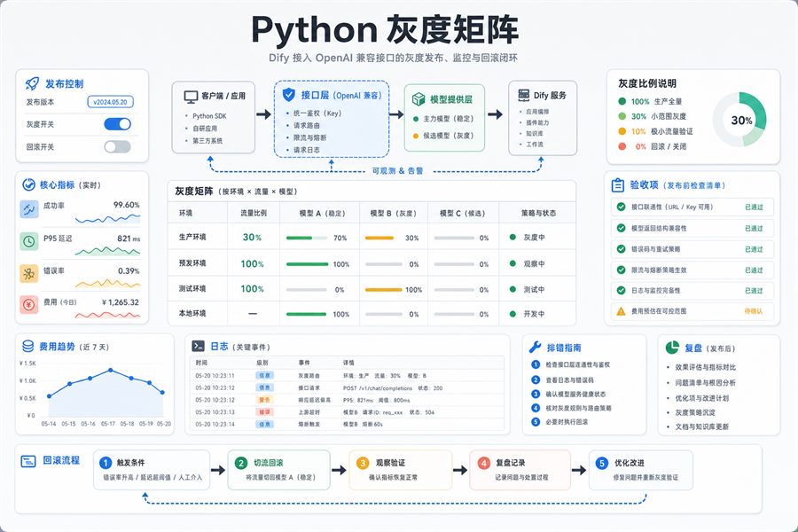Click the green 100% 生产全量 legend dot
The width and height of the screenshot is (798, 532).
(622, 101)
